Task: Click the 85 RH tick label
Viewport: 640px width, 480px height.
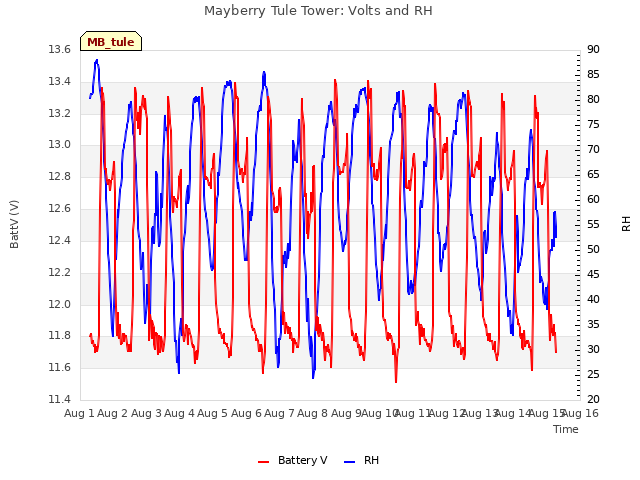Action: [593, 75]
